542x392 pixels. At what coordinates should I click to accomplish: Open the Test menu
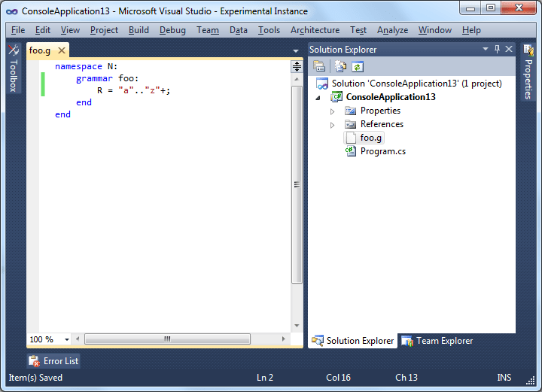358,30
